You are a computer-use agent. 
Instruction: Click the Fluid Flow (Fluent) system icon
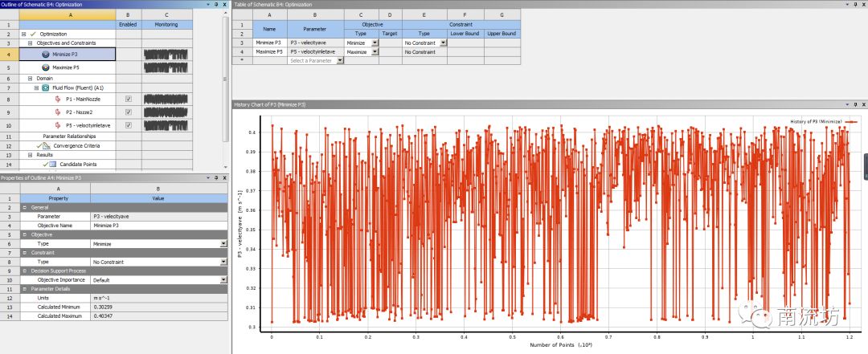(x=46, y=88)
